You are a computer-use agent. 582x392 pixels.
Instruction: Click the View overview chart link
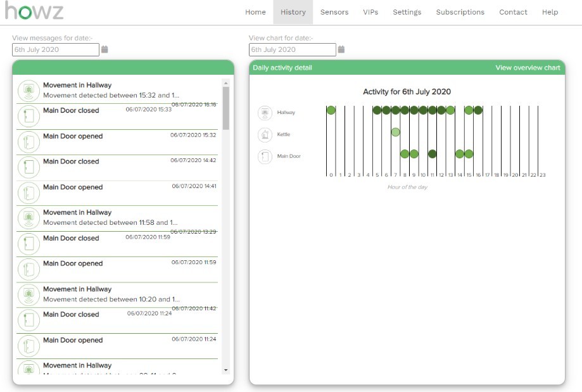528,68
